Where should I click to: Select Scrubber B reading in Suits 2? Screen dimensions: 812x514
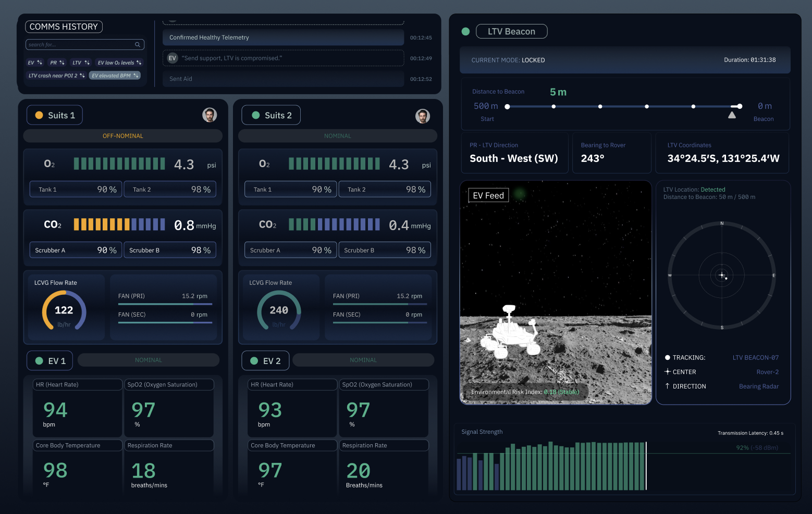coord(385,250)
